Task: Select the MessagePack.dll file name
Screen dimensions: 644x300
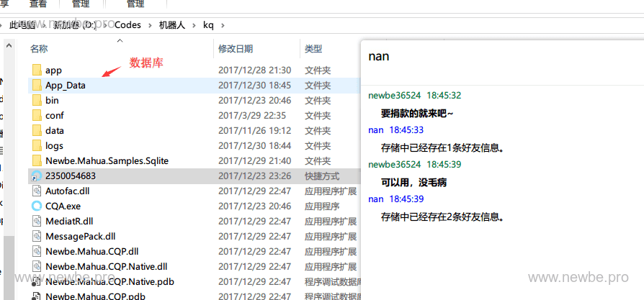Action: pos(81,237)
